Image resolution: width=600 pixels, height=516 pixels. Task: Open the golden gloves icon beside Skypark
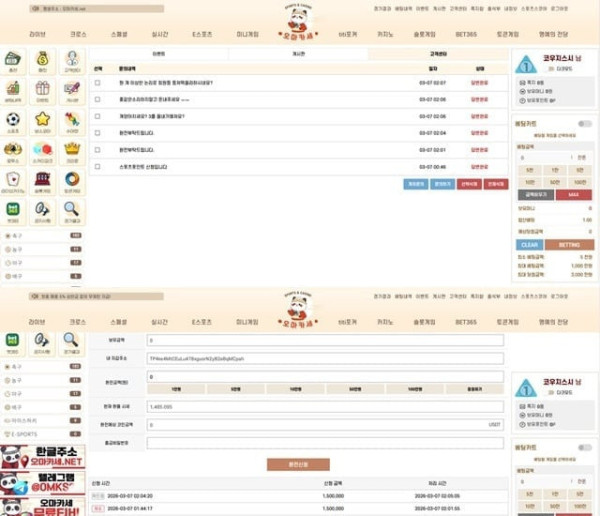pos(13,152)
